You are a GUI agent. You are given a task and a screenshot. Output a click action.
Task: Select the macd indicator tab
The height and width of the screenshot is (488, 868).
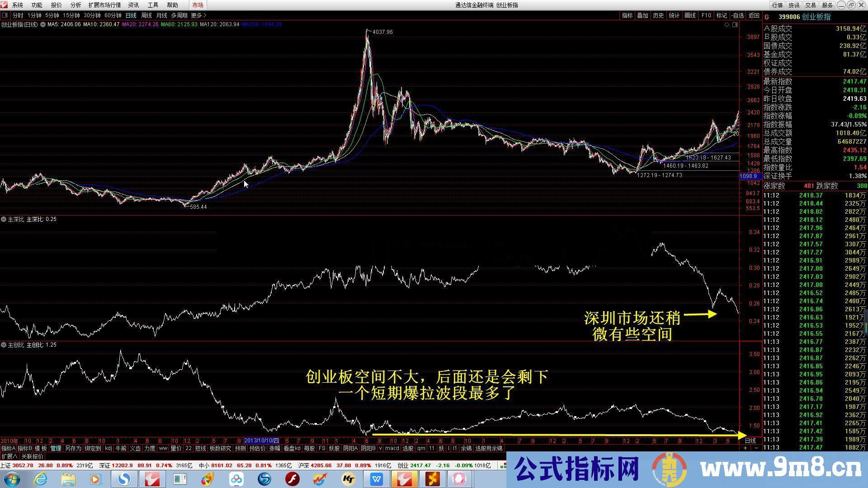tap(392, 448)
